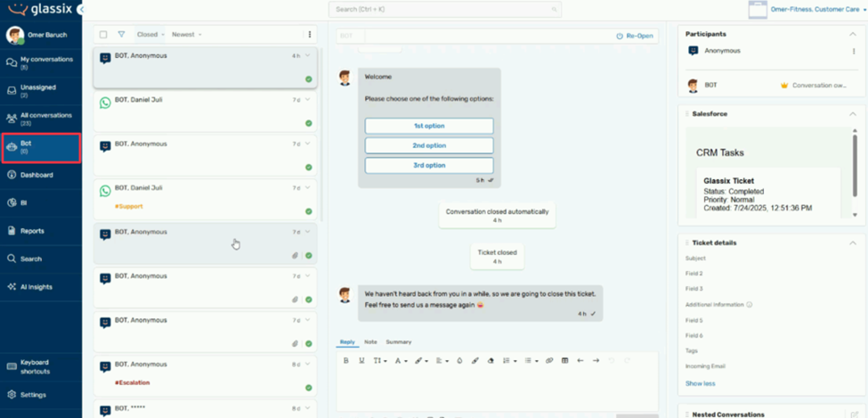Click Omer Baruch profile avatar
868x418 pixels.
click(x=15, y=35)
